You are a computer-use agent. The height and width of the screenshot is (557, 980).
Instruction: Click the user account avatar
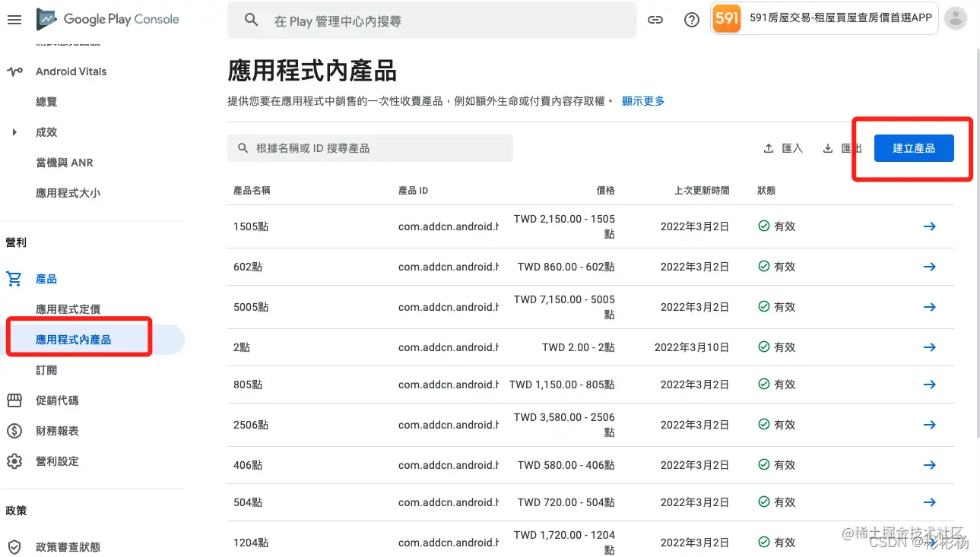click(x=956, y=19)
